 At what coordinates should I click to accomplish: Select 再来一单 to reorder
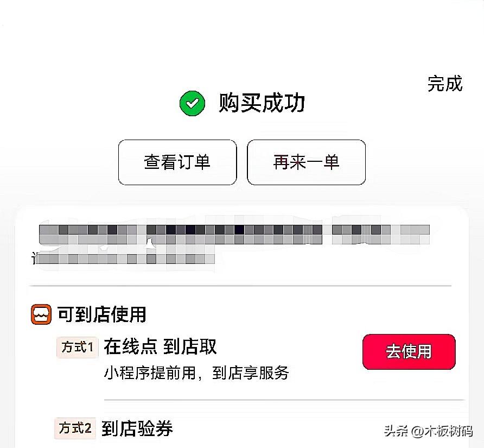(306, 162)
